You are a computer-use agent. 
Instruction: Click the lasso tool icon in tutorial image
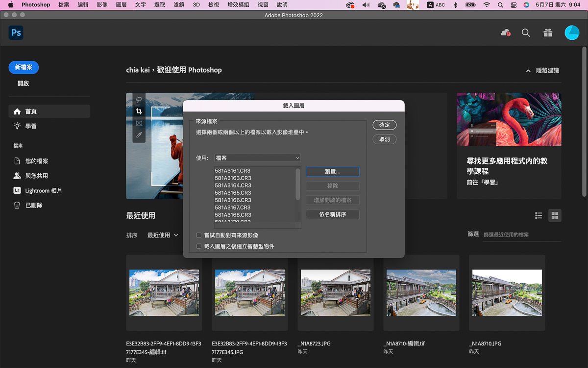tap(139, 99)
